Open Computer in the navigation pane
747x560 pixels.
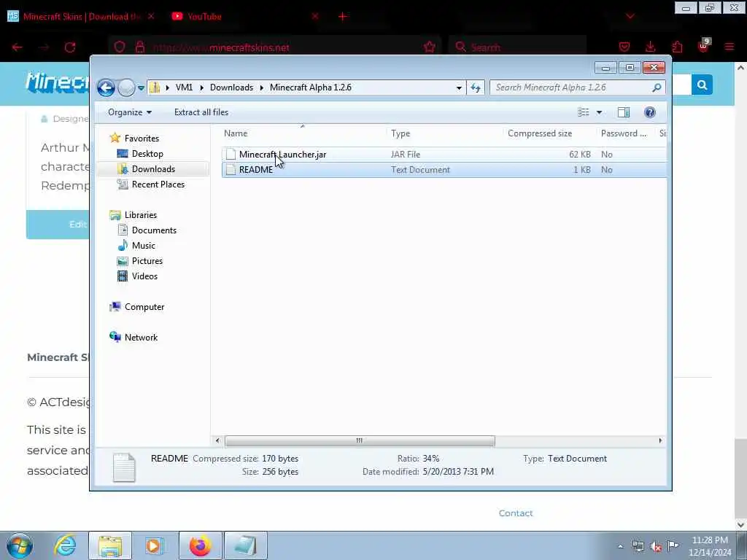[x=144, y=307]
